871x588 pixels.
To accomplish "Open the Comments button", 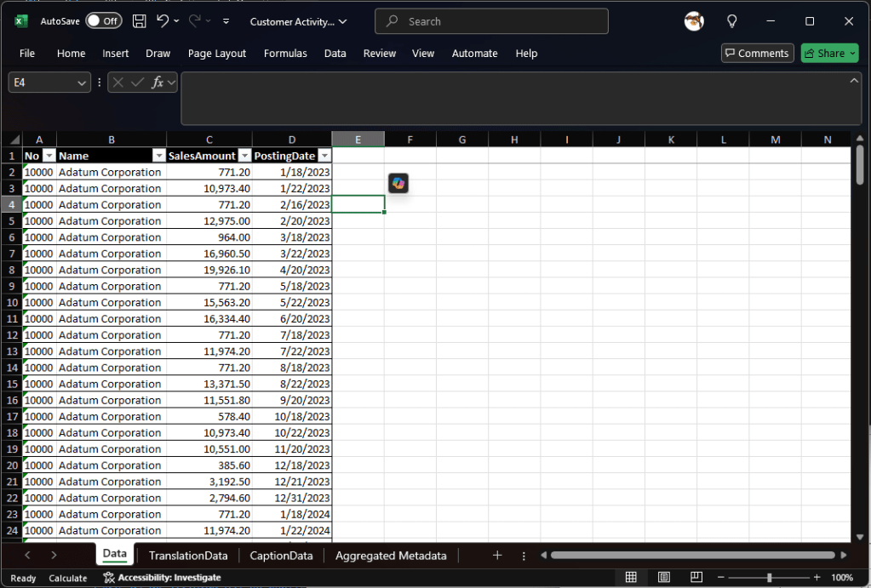I will click(757, 53).
